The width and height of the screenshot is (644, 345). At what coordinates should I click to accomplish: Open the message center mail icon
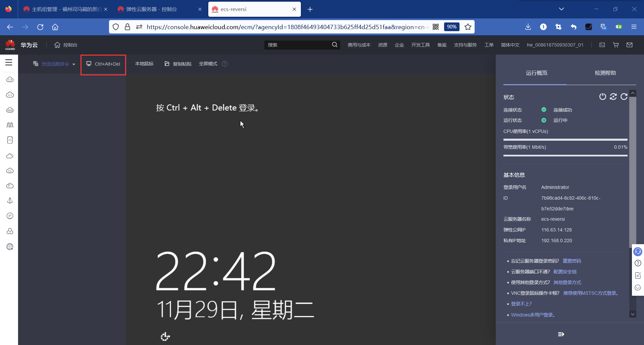tap(630, 45)
